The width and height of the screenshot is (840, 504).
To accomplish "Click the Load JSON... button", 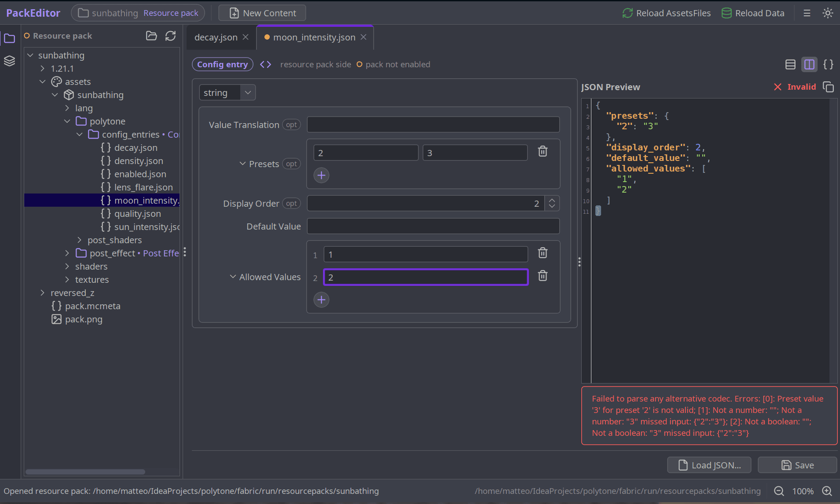I will 709,465.
